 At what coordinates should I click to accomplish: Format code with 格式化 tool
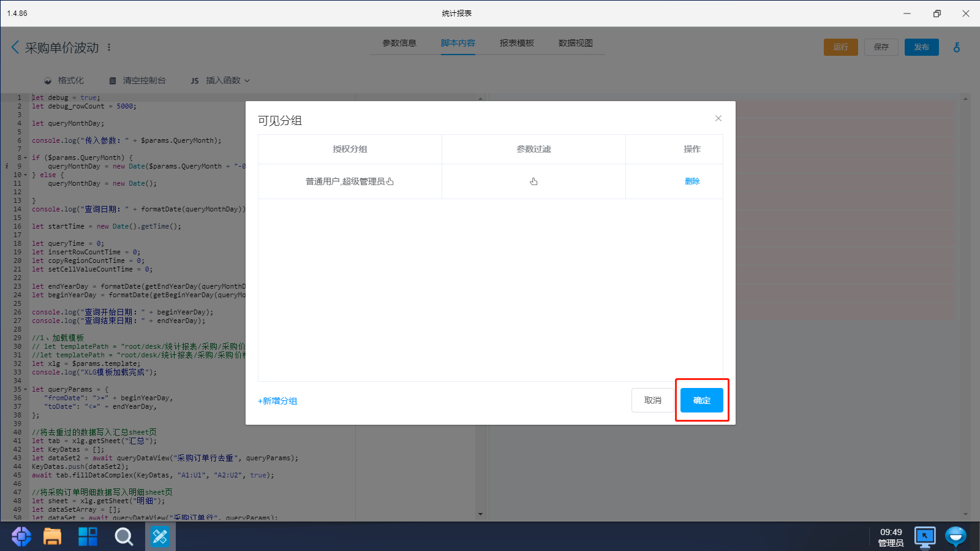(x=64, y=80)
